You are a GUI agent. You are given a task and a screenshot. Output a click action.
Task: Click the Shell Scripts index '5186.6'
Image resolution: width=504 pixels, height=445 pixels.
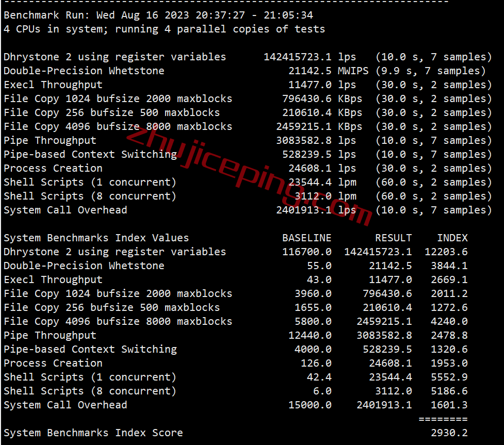(x=449, y=391)
